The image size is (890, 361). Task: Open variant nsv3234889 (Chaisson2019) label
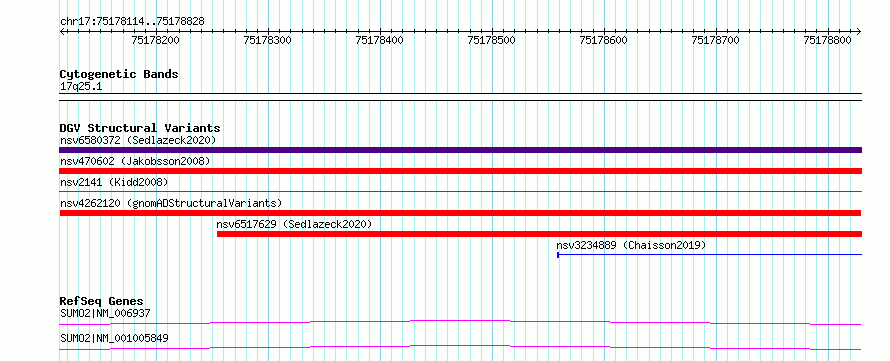tap(631, 245)
